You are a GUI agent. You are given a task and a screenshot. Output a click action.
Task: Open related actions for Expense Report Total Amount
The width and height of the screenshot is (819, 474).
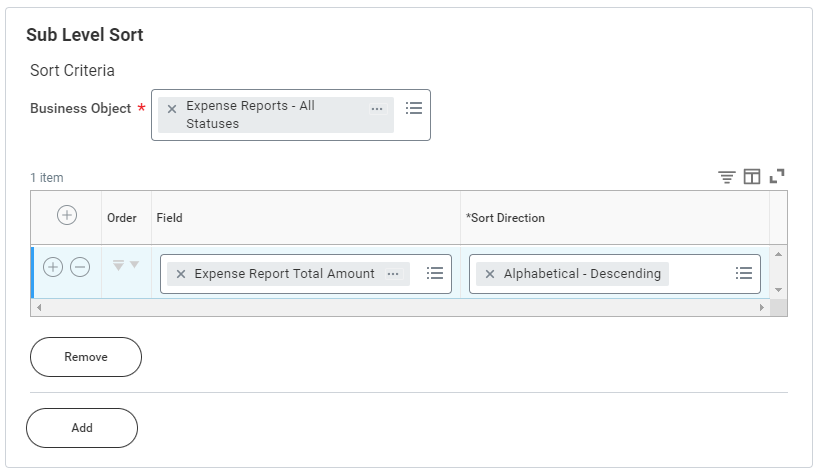pos(393,274)
